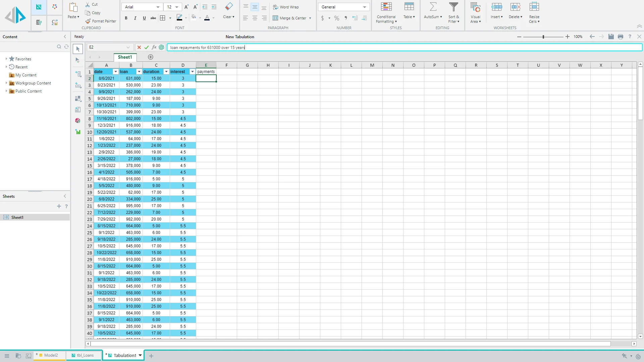
Task: Adjust the zoom level slider
Action: (543, 37)
